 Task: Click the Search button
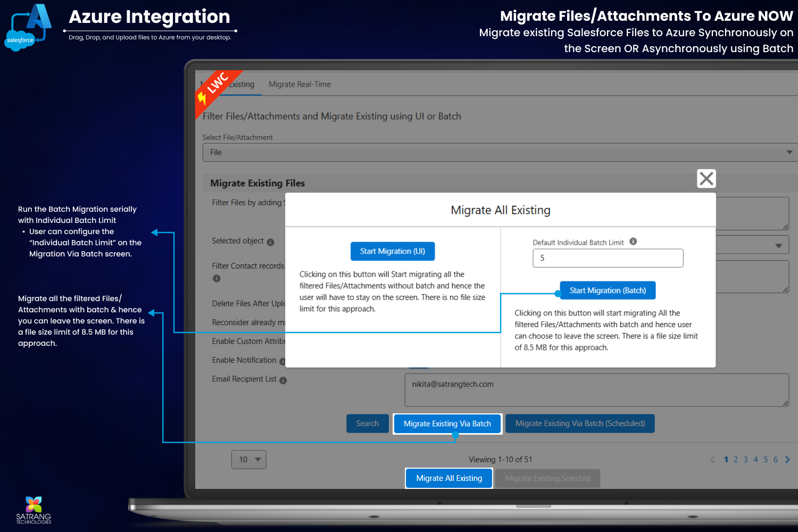click(x=368, y=423)
